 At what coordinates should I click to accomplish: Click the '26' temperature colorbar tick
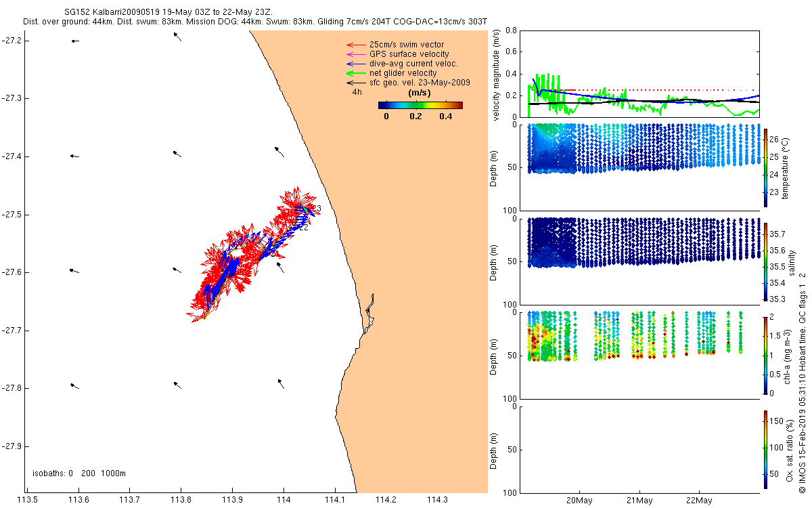(774, 142)
